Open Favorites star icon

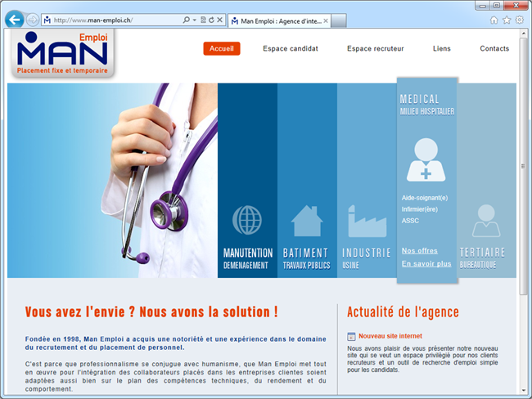506,20
